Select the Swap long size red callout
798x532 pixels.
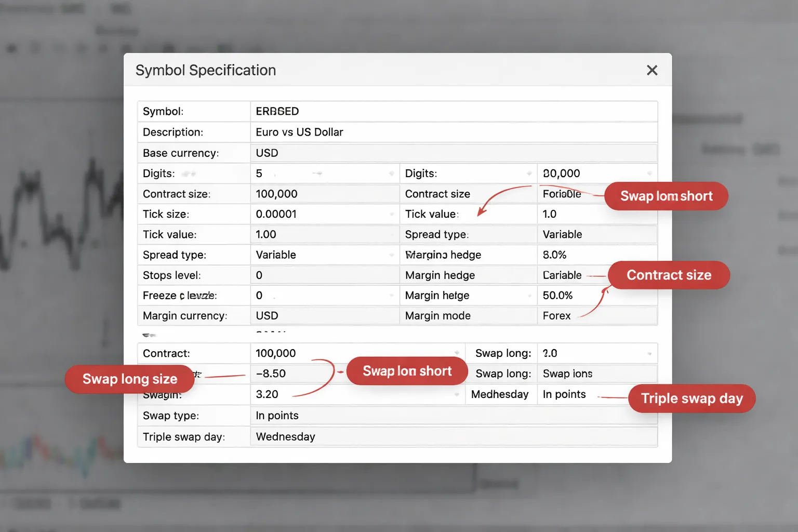tap(129, 379)
